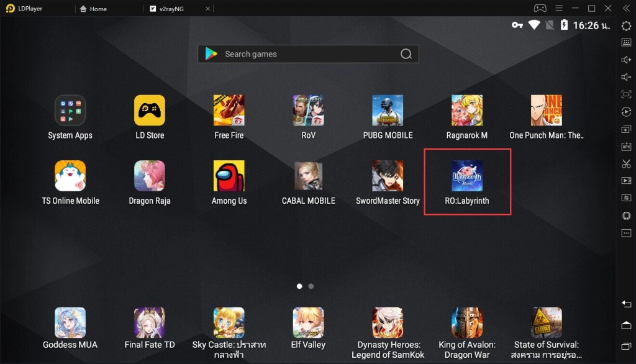This screenshot has width=636, height=364.
Task: Toggle fullscreen mode icon
Action: [626, 94]
